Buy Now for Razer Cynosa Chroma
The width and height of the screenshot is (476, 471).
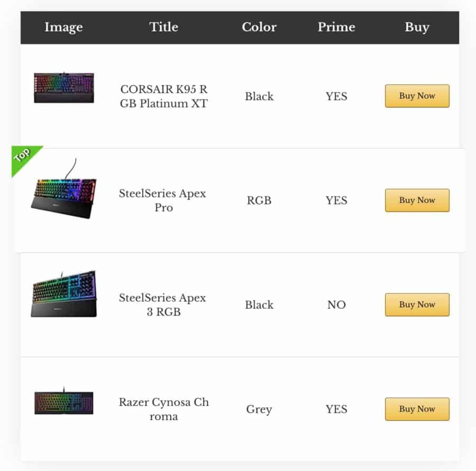(417, 409)
